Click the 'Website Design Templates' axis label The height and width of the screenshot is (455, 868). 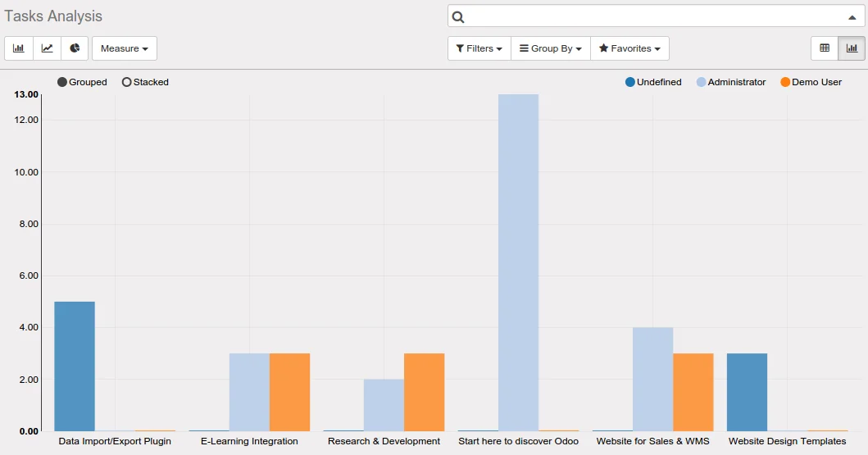(x=787, y=441)
